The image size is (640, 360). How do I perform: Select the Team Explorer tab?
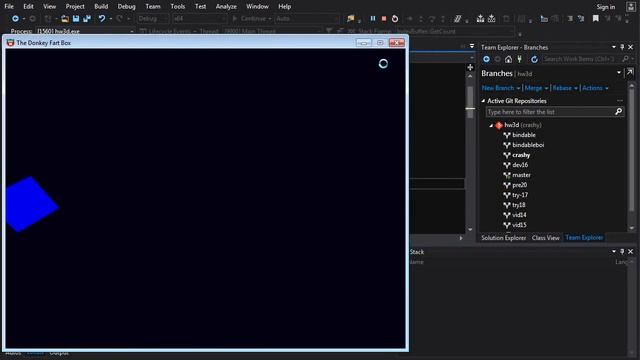click(584, 238)
